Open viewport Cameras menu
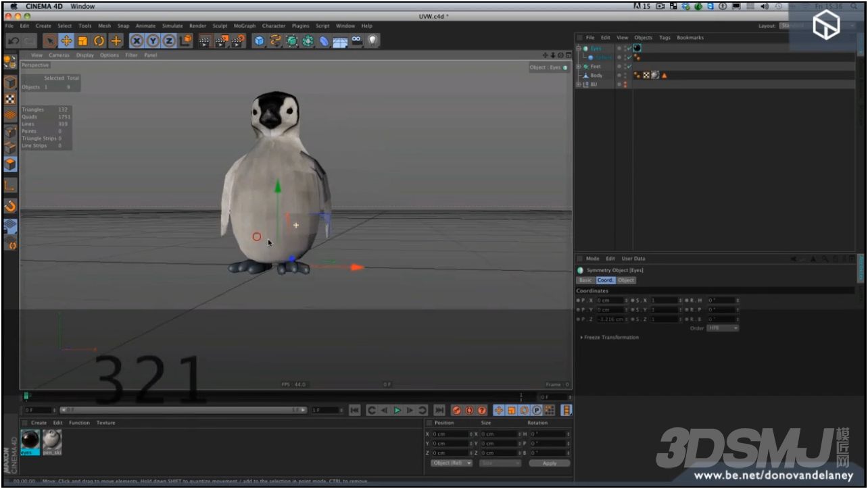 (x=59, y=55)
